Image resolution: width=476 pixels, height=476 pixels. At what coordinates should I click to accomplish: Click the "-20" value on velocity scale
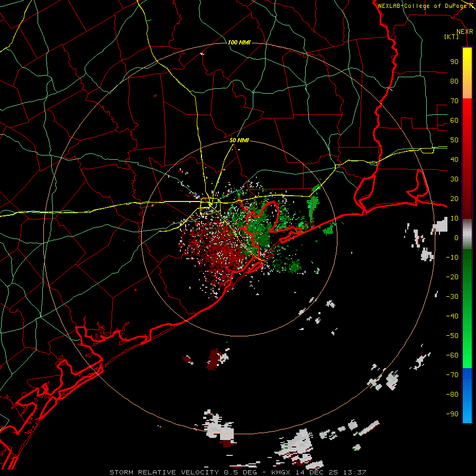(452, 277)
